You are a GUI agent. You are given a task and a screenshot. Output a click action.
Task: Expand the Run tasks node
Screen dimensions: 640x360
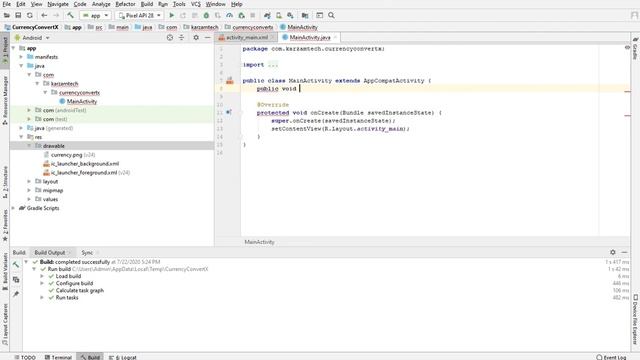[x=42, y=298]
